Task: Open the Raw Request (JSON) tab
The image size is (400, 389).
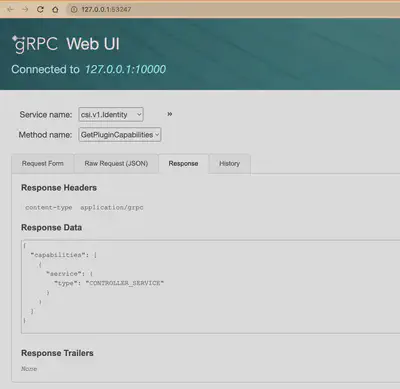Action: click(x=116, y=163)
